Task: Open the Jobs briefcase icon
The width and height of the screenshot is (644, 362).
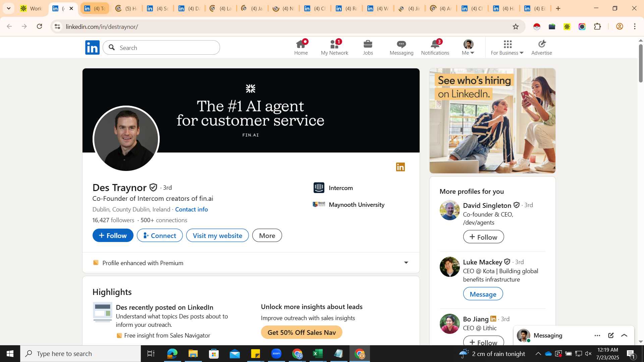Action: point(368,47)
